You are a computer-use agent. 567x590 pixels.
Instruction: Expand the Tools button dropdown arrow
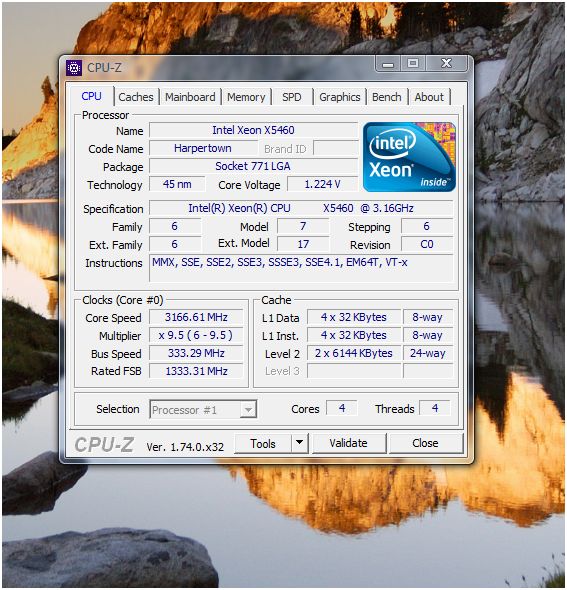299,443
